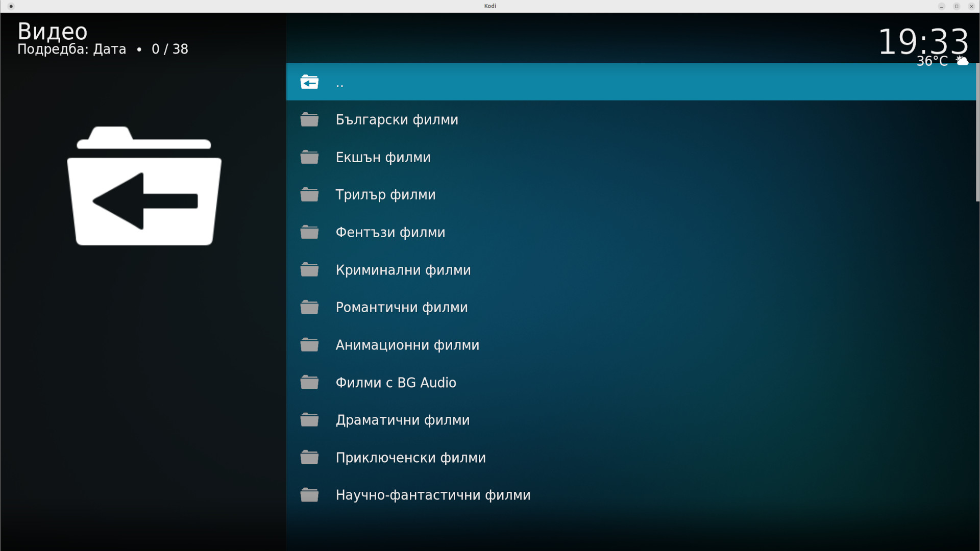Open the Екшън филми folder

[x=631, y=157]
